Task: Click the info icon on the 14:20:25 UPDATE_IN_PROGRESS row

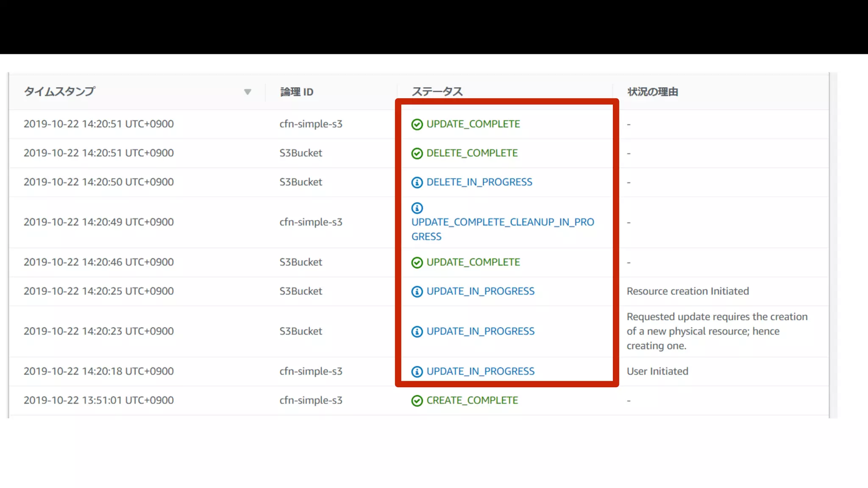Action: click(x=417, y=291)
